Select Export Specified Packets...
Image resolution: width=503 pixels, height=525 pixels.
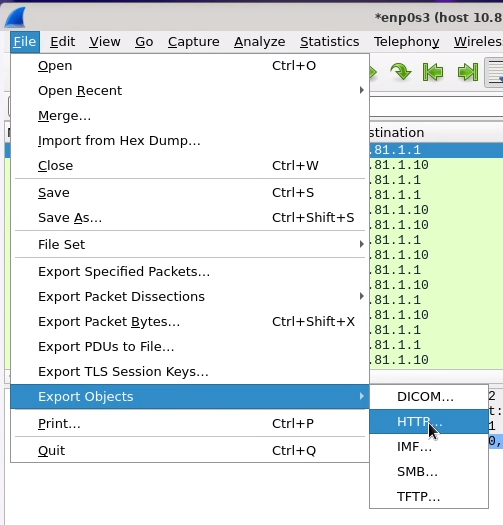pos(190,272)
